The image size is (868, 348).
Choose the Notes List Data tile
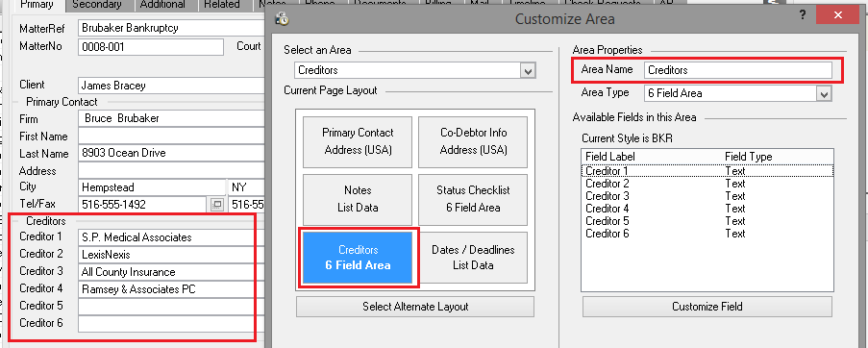(358, 199)
